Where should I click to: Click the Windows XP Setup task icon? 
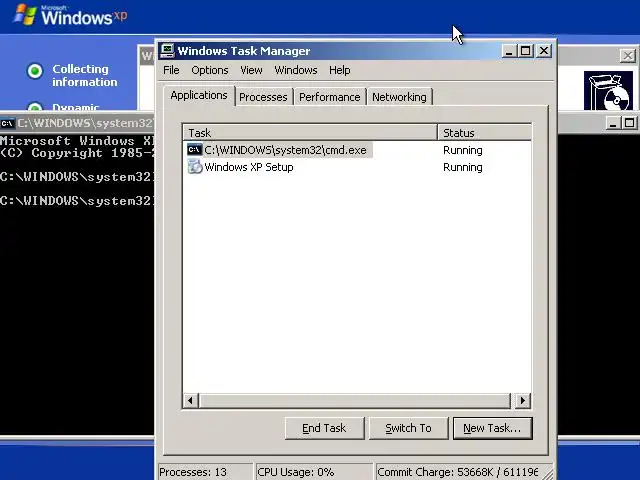point(195,167)
